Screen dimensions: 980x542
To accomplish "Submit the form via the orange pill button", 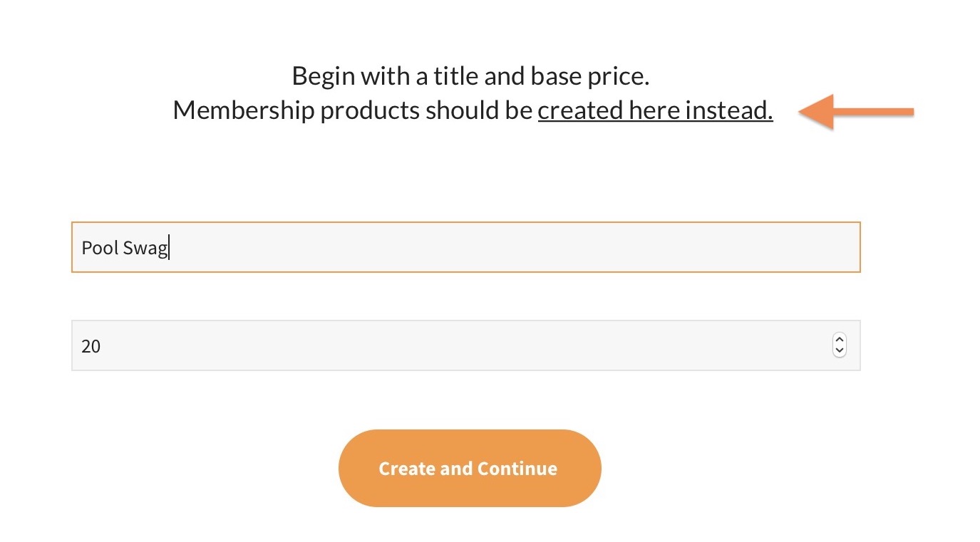I will pos(470,468).
